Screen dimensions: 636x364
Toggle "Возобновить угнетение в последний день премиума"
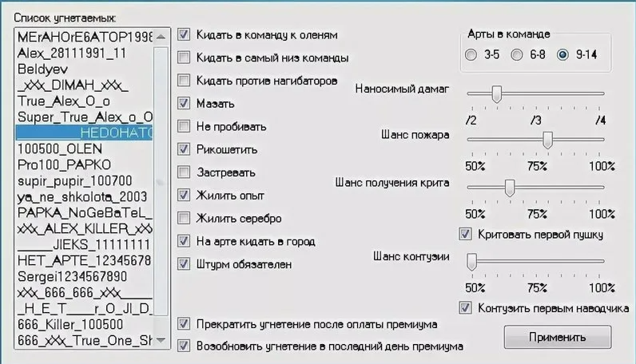click(x=184, y=346)
